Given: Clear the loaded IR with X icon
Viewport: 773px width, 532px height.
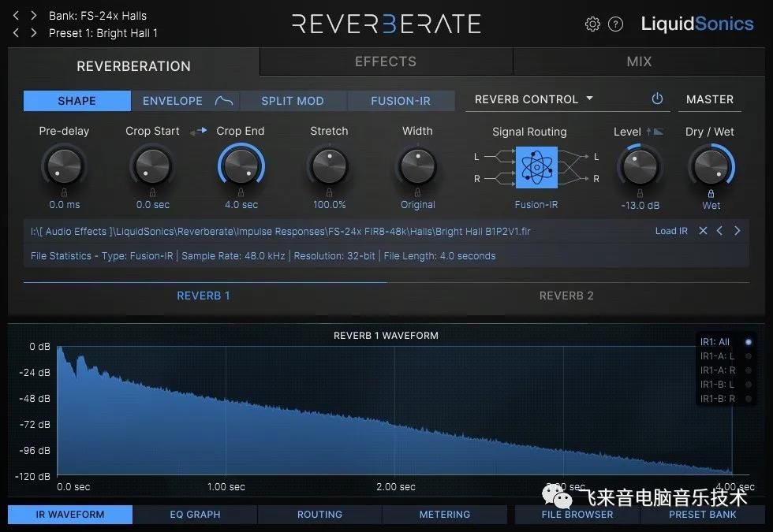Looking at the screenshot, I should [703, 230].
